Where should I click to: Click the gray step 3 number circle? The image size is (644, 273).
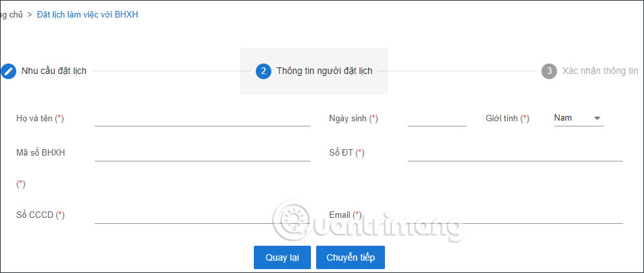[x=549, y=71]
